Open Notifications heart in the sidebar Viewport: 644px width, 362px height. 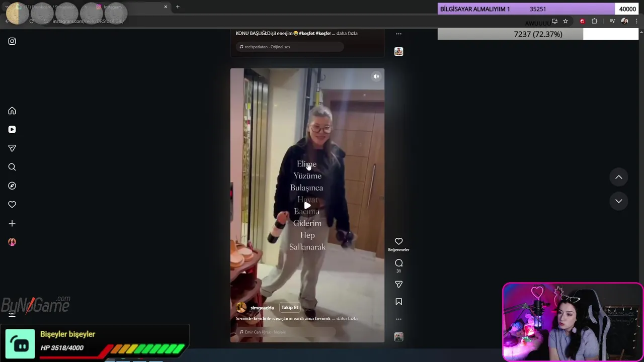[x=12, y=205]
